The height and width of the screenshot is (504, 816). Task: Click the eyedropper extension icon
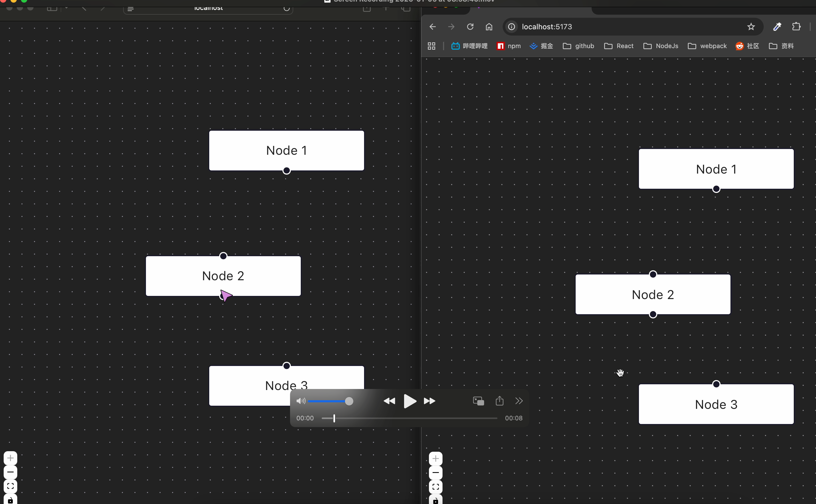click(x=777, y=27)
